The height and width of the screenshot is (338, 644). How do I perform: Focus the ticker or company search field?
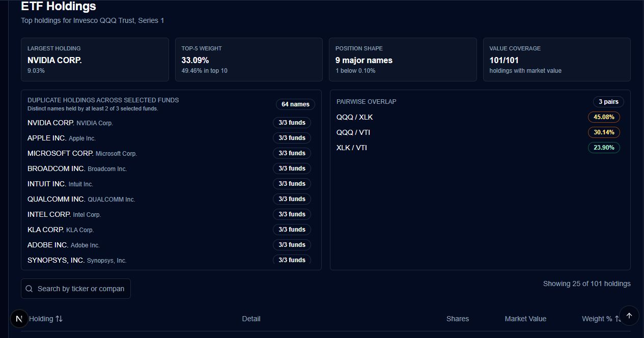(x=76, y=289)
